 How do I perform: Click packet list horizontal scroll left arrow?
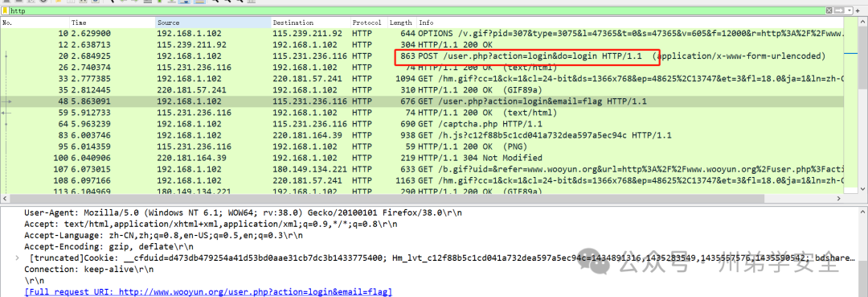pos(5,198)
